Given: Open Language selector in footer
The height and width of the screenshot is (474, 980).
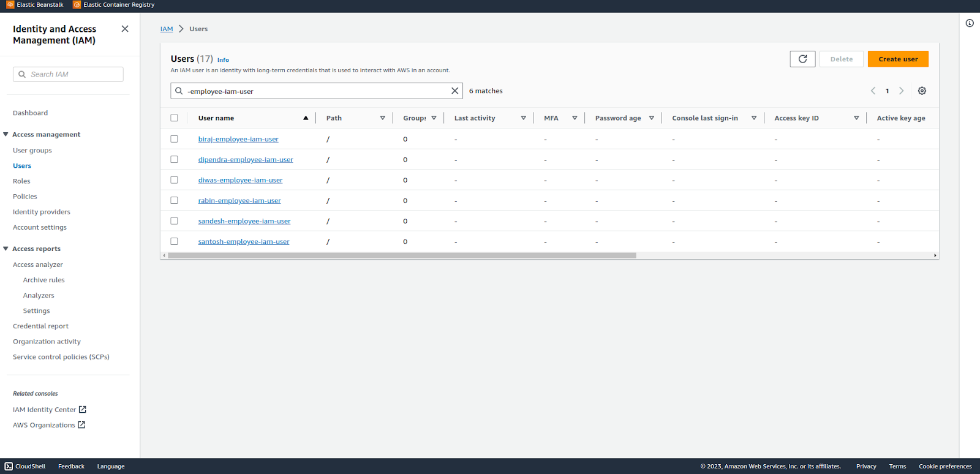Looking at the screenshot, I should coord(111,466).
